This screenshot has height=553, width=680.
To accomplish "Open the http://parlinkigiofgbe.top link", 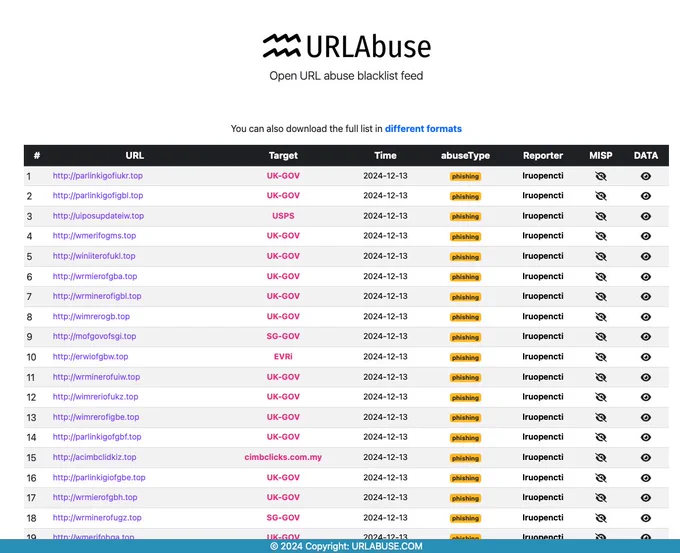I will 99,478.
